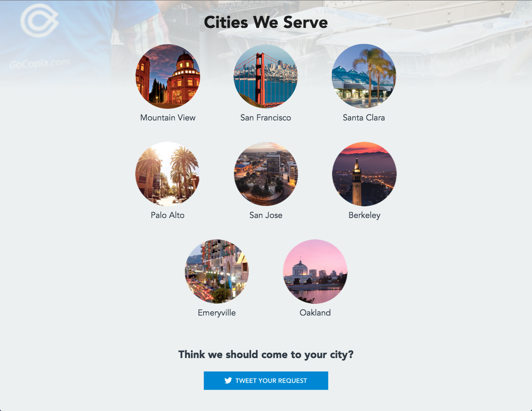
Task: Select the San Jose skyline picture
Action: point(266,174)
